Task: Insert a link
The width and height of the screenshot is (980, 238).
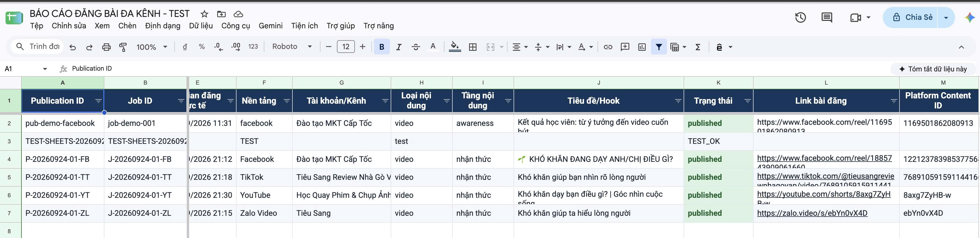Action: coord(608,47)
